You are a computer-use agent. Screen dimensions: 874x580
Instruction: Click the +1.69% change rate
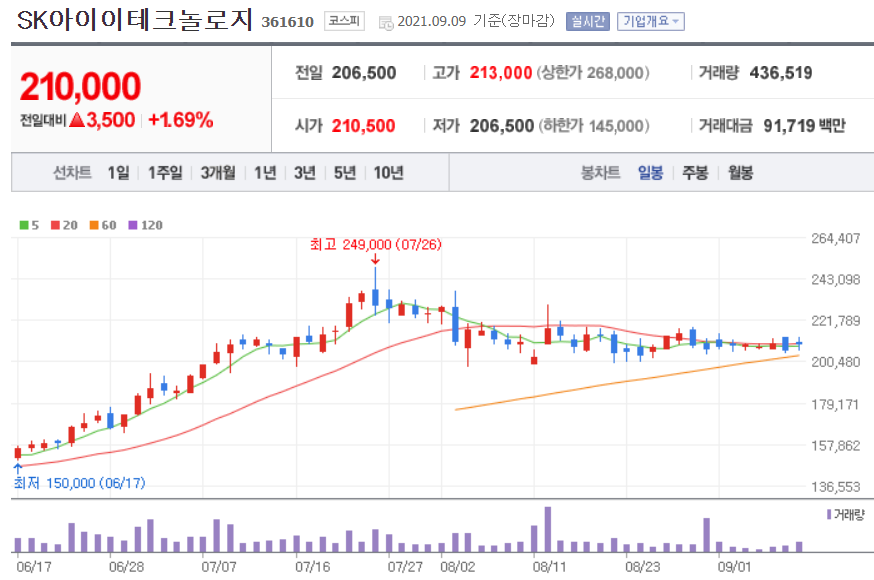[x=181, y=119]
